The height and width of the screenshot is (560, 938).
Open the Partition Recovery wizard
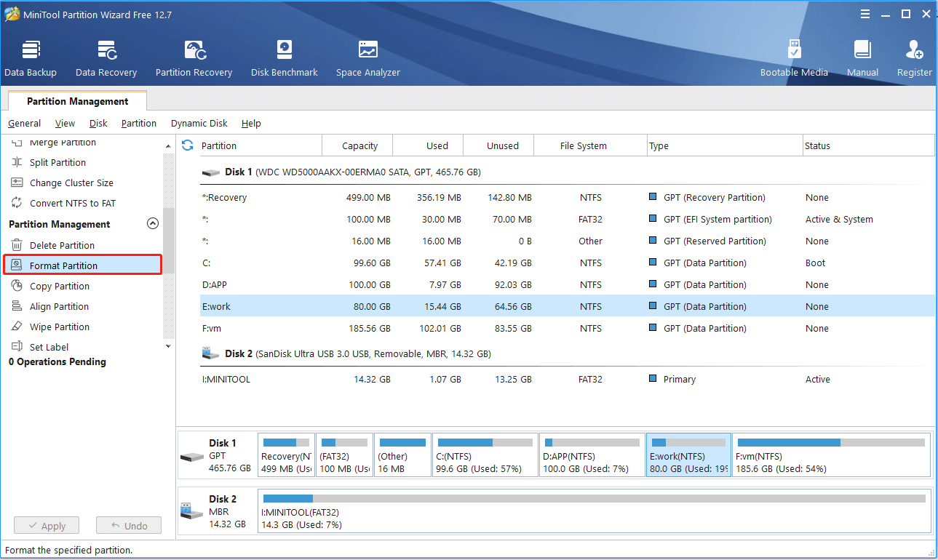[194, 59]
